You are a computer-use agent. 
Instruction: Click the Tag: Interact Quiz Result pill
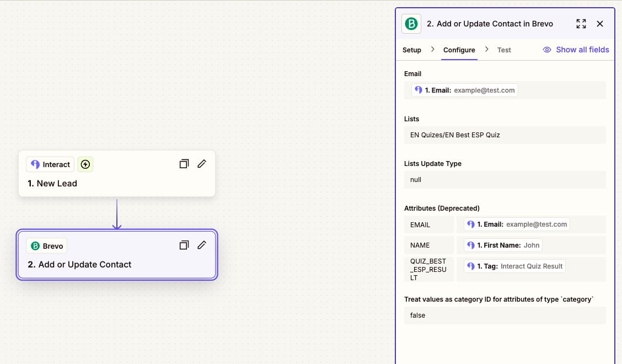[x=514, y=266]
